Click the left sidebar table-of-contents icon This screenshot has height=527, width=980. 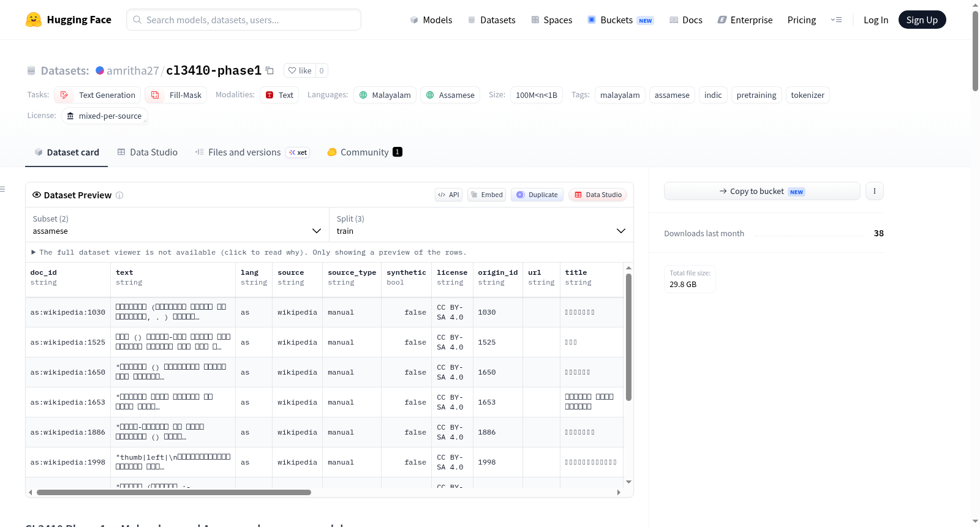tap(3, 189)
